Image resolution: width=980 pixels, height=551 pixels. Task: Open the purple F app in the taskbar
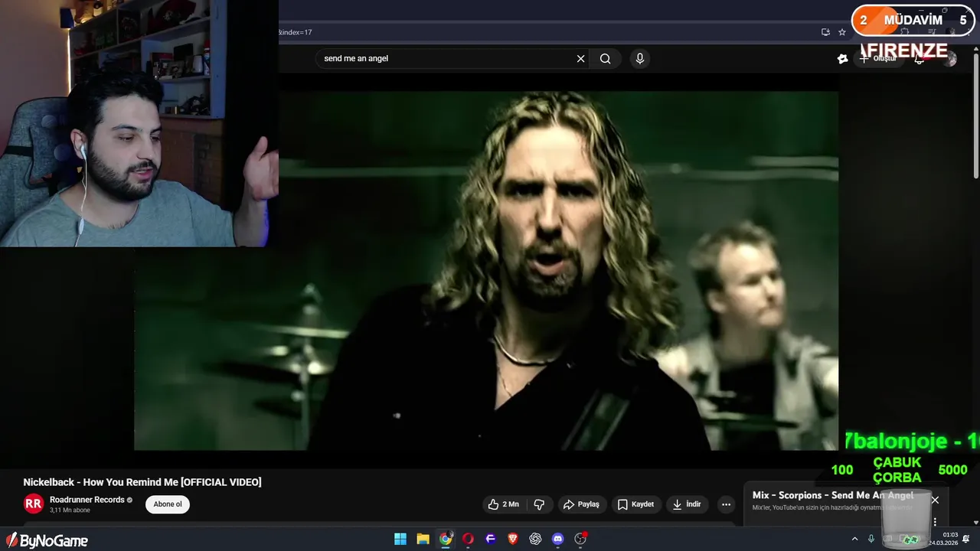[x=491, y=539]
